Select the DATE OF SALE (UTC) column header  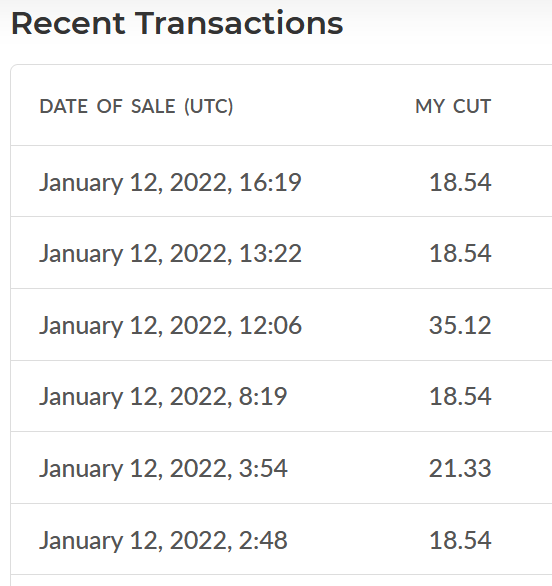click(136, 107)
